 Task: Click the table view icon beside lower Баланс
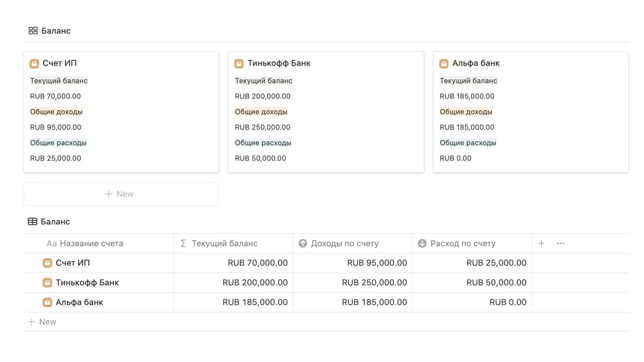click(x=33, y=221)
